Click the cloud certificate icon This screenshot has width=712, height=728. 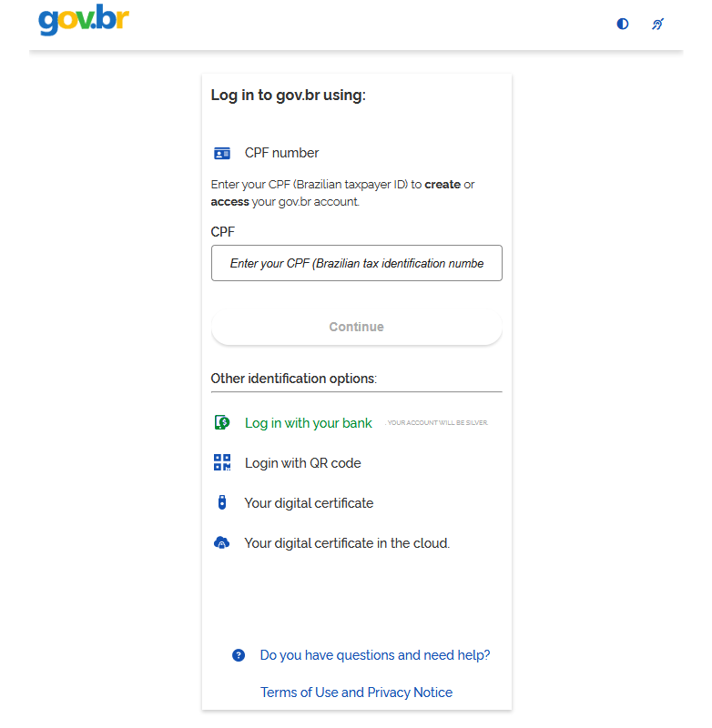221,543
